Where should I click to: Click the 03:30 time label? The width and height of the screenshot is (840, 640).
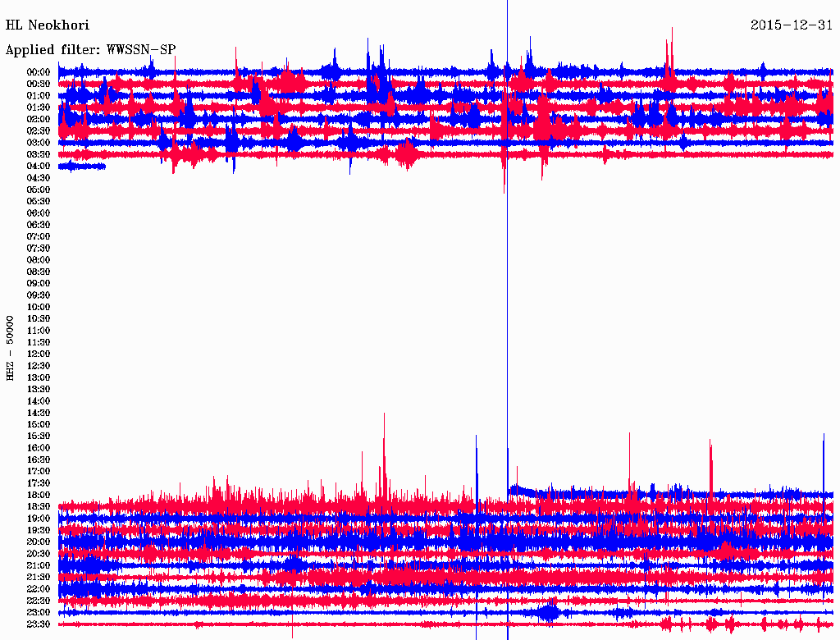click(x=39, y=154)
